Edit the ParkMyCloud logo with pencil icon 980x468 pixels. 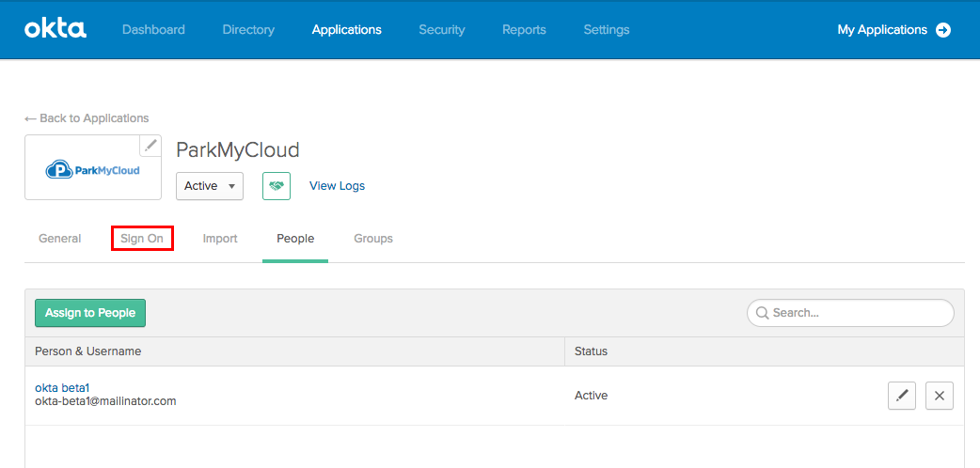point(150,146)
